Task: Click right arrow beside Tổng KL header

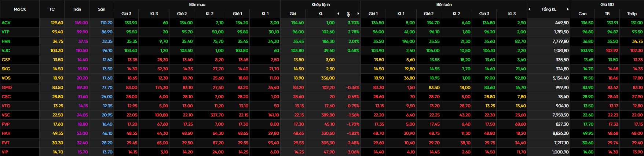Action: coord(568,9)
